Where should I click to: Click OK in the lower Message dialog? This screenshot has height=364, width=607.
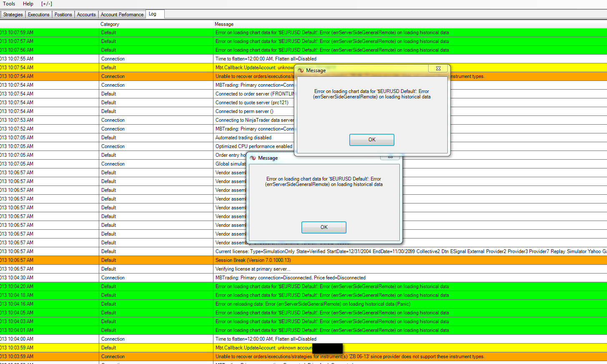tap(324, 227)
